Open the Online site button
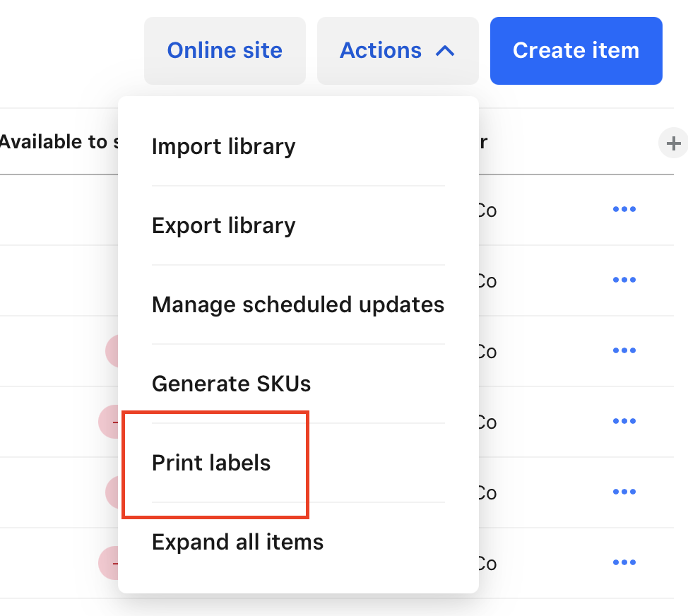 pos(225,51)
